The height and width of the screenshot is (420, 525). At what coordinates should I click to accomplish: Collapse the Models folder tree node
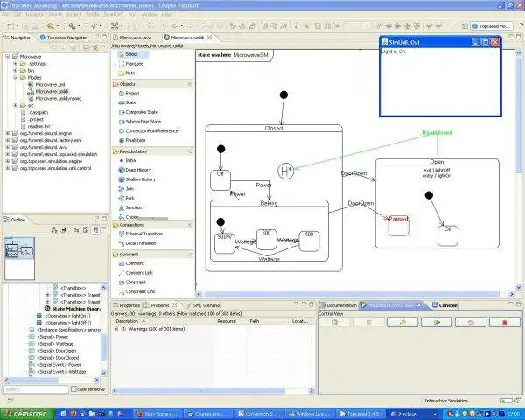(x=16, y=78)
